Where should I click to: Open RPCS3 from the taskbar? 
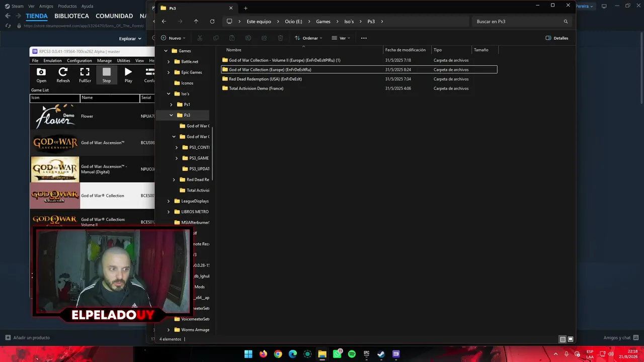396,354
